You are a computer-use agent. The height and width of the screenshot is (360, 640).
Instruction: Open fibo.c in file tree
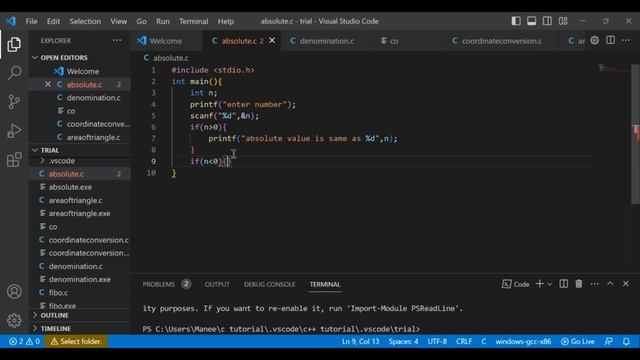point(80,292)
